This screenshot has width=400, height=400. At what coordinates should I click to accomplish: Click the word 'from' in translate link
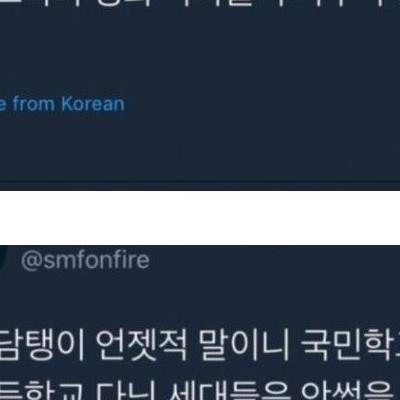(34, 104)
